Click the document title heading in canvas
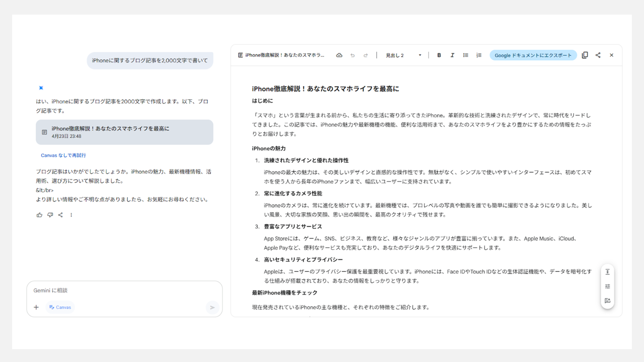 [325, 89]
